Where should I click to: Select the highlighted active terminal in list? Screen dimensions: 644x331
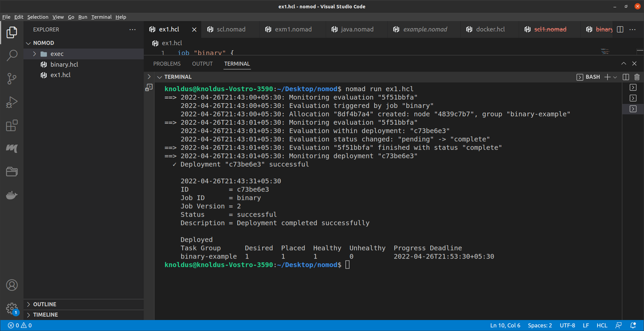(x=633, y=109)
